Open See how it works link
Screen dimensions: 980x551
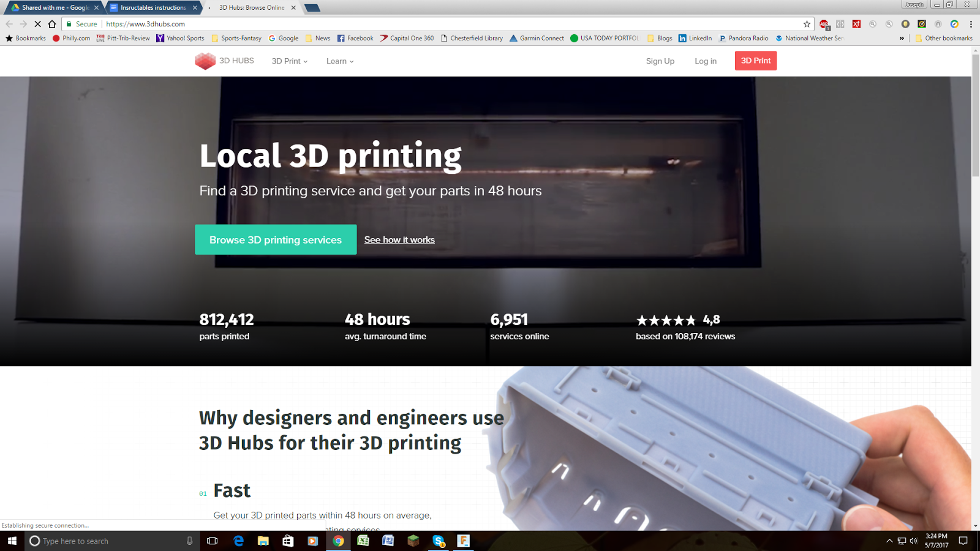coord(399,240)
